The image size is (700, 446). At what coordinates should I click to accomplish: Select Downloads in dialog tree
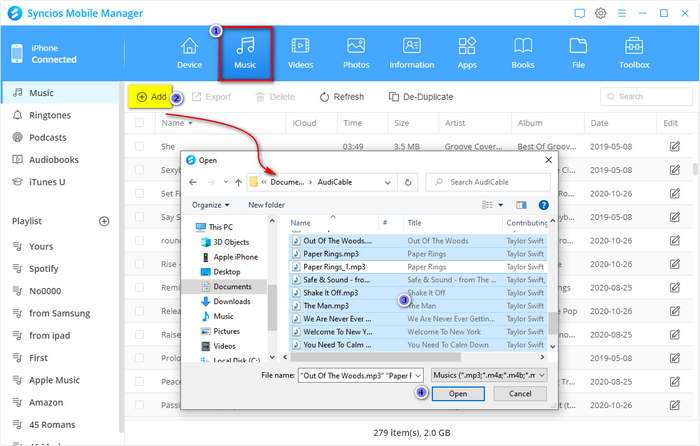click(232, 301)
